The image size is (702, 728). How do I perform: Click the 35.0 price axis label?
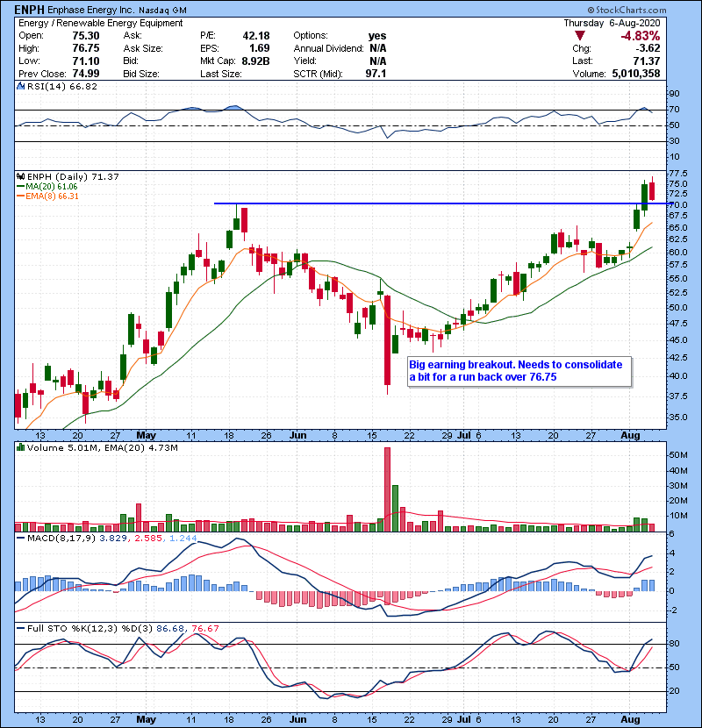point(678,417)
